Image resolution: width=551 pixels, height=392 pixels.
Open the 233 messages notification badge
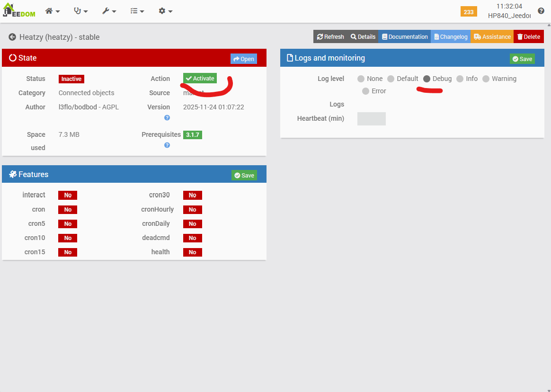468,12
